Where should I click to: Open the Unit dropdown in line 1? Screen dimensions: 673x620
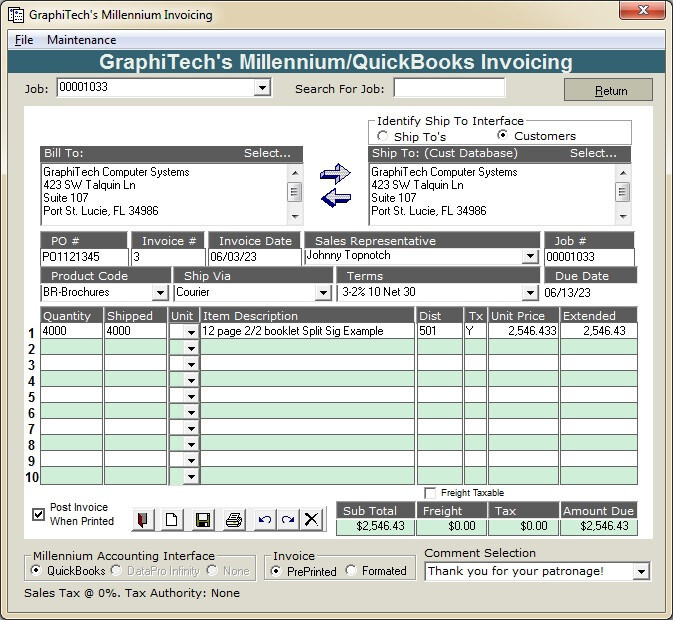click(191, 332)
